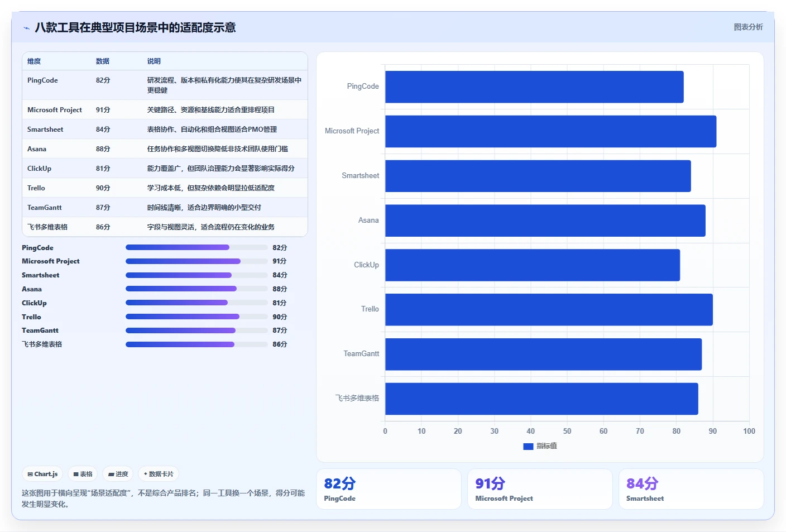Click the 88分 table cell
The image size is (786, 532).
pyautogui.click(x=103, y=149)
